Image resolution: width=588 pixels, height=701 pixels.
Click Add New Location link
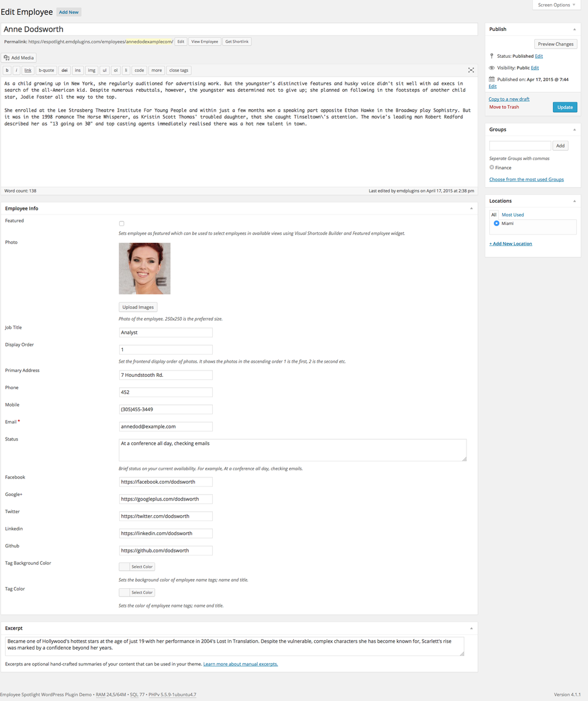(x=511, y=244)
